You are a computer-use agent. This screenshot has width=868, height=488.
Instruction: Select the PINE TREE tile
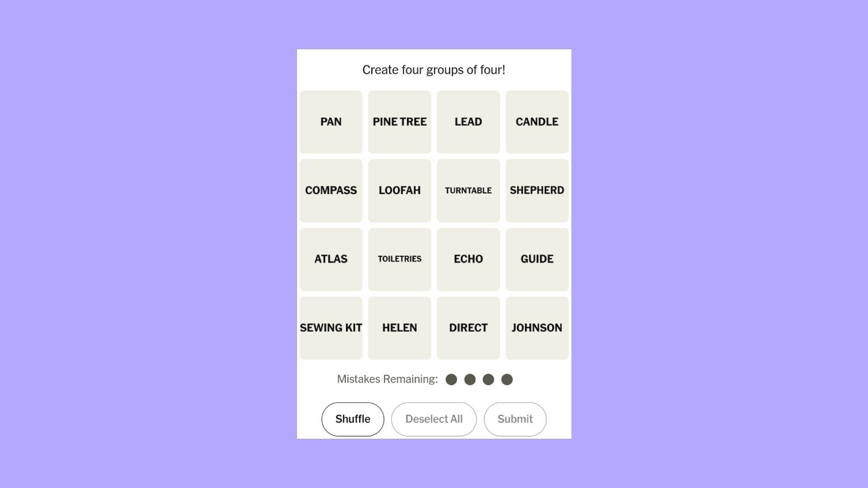coord(400,122)
